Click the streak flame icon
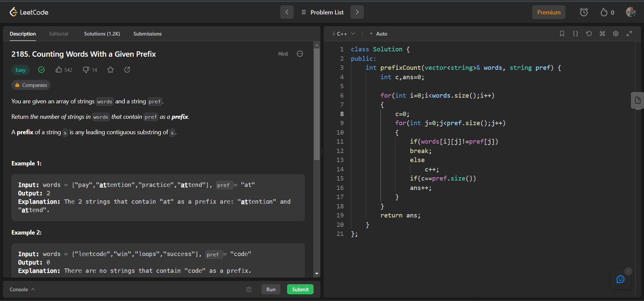Image resolution: width=644 pixels, height=301 pixels. [x=604, y=12]
